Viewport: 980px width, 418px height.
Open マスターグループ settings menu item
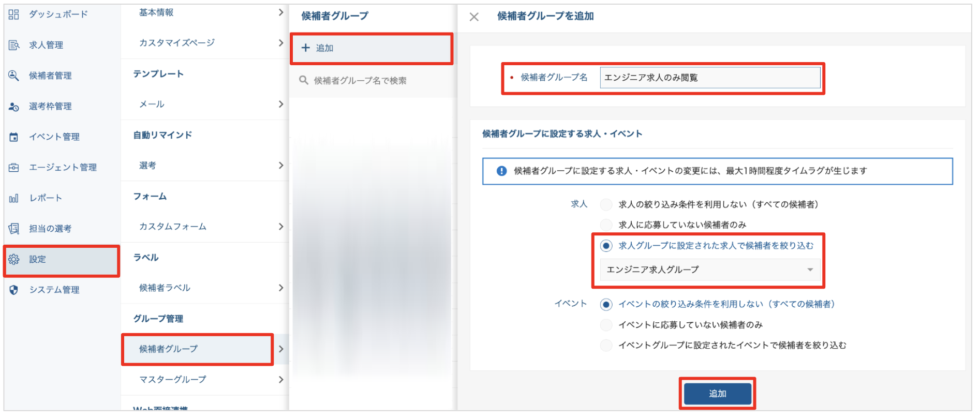[205, 380]
